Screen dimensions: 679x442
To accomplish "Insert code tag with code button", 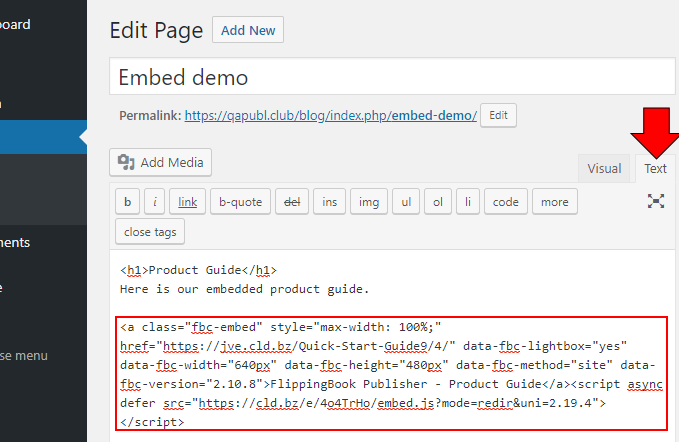I will (505, 202).
